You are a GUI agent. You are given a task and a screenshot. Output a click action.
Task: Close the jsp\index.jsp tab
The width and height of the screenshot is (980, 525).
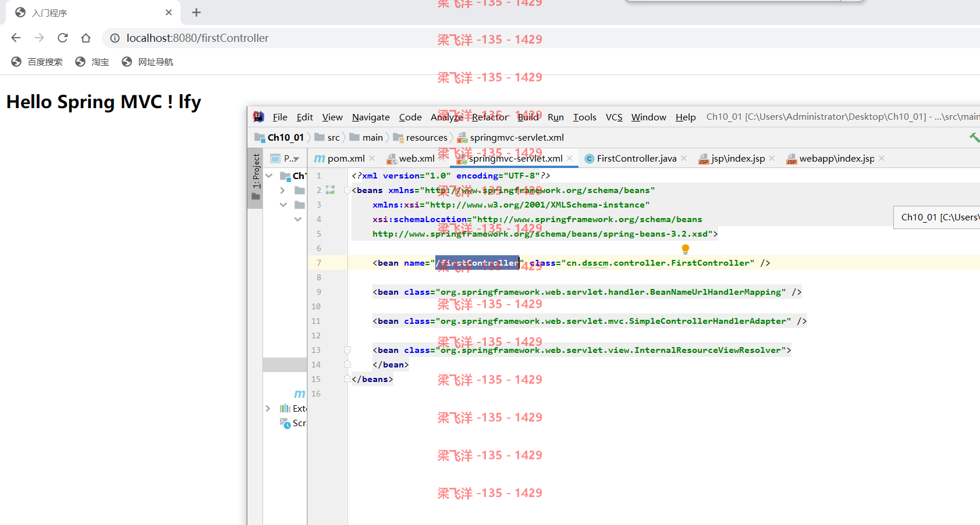tap(772, 158)
